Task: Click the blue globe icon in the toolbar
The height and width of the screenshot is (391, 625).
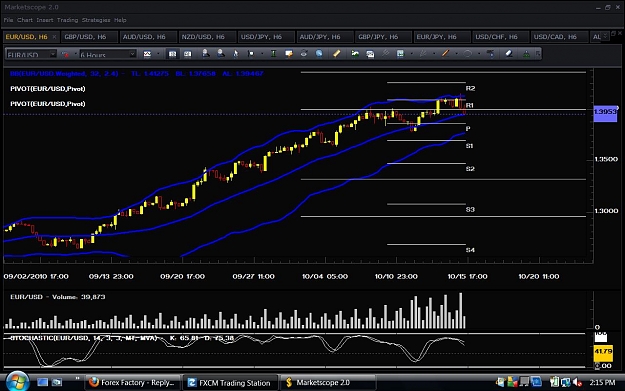Action: coord(319,53)
